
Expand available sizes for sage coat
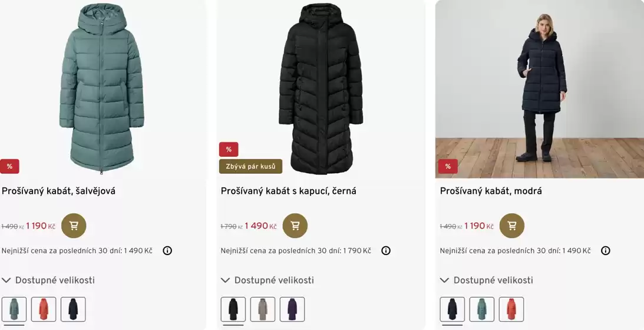click(x=48, y=280)
